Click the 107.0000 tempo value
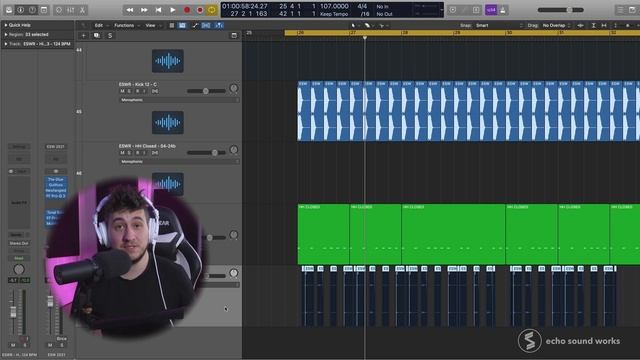Screen dimensions: 640x360 (x=334, y=7)
